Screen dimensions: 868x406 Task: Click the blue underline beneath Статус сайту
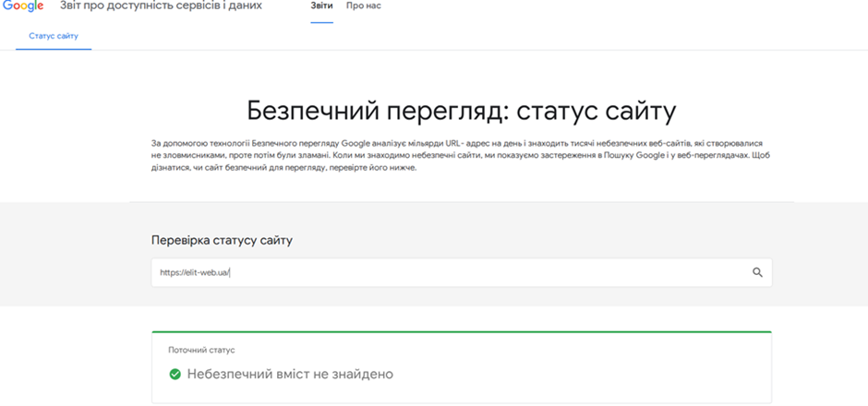tap(54, 49)
